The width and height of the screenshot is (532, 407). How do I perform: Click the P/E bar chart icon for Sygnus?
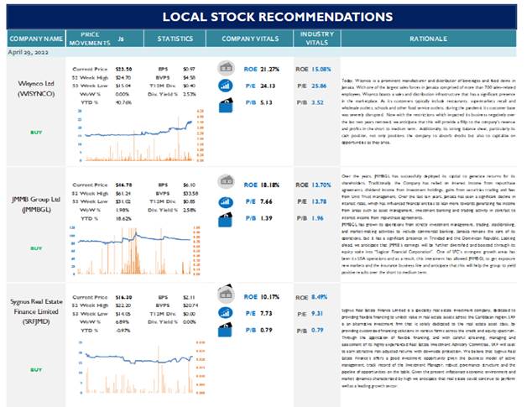[225, 313]
